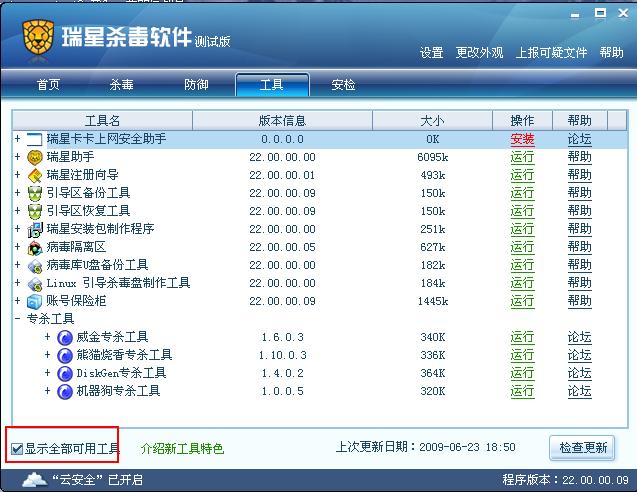Screen dimensions: 637x492
Task: Click 运行 for 熊猫烧香专杀工具
Action: point(522,355)
